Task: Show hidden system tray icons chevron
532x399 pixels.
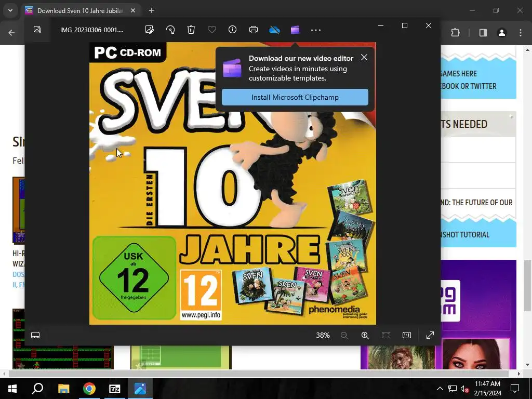Action: pyautogui.click(x=440, y=389)
